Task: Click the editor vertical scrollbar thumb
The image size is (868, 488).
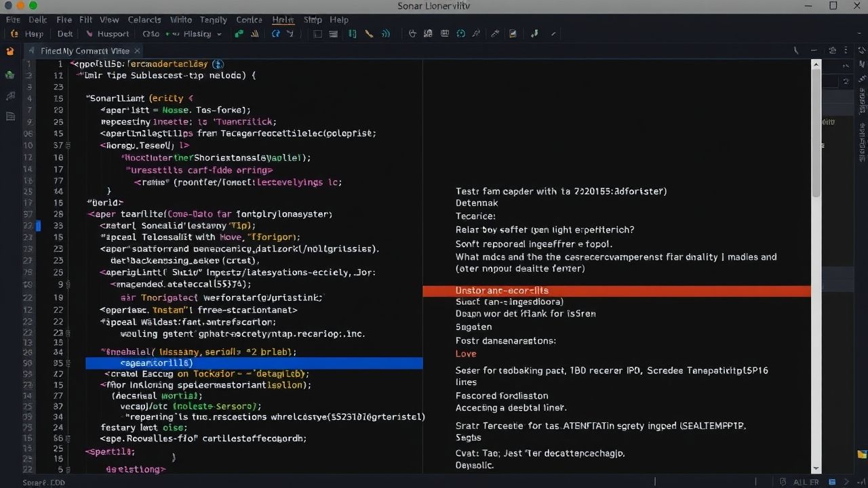Action: point(816,132)
